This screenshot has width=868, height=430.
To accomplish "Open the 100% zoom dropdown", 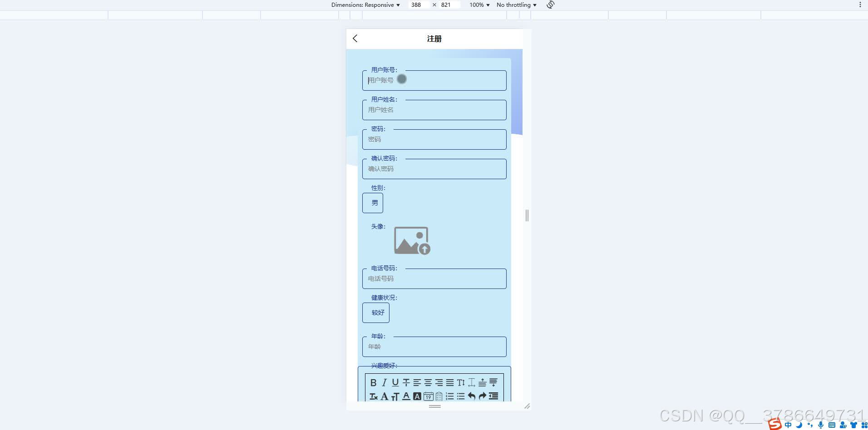I will click(479, 5).
